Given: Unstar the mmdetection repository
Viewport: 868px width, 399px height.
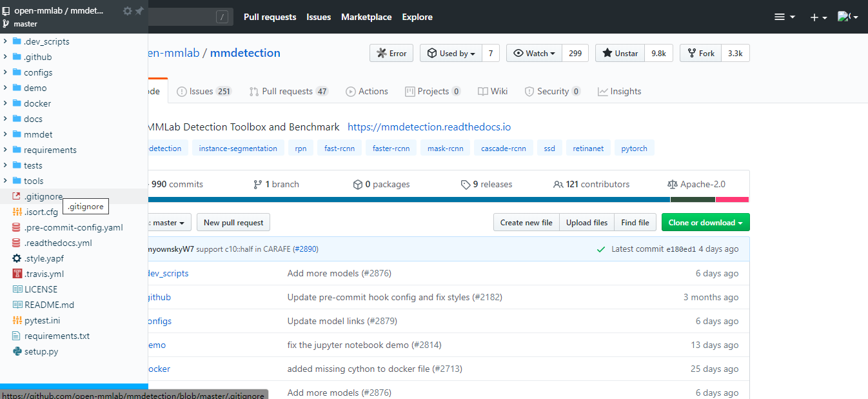Looking at the screenshot, I should pos(620,54).
